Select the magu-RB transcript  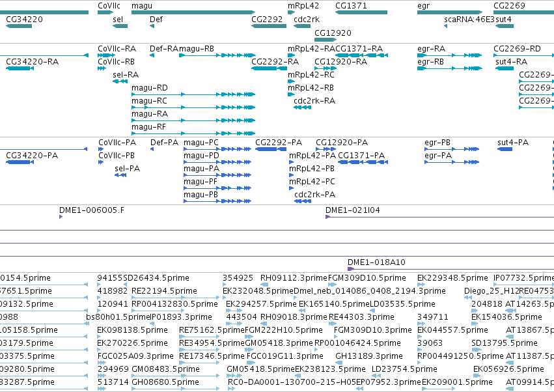coord(217,55)
